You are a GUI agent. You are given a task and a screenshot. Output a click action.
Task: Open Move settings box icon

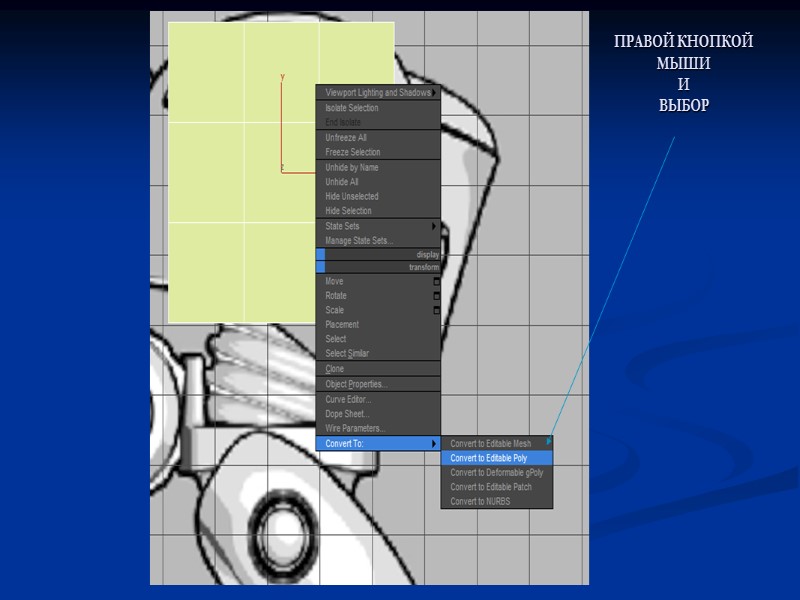pyautogui.click(x=436, y=281)
